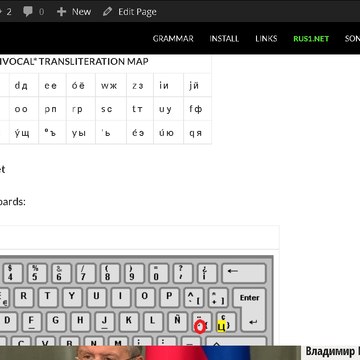Click the H key on keyboard image
Viewport: 360px width, 360px height.
80,322
